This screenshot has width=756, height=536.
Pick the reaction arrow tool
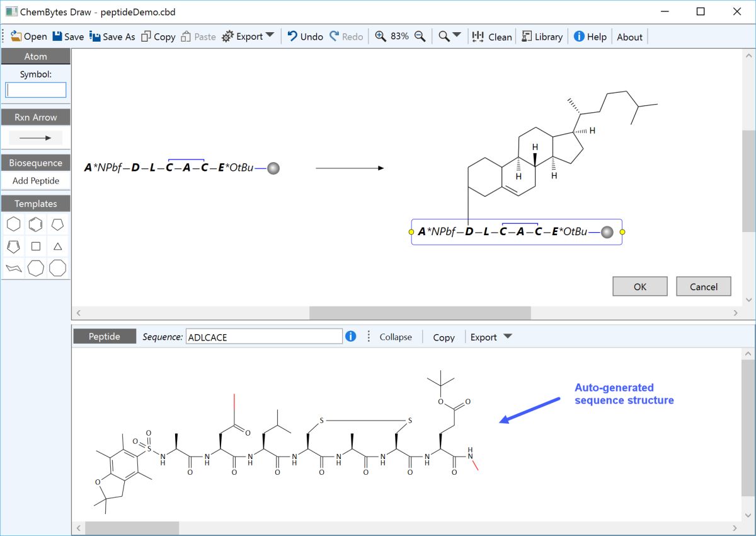click(x=36, y=138)
